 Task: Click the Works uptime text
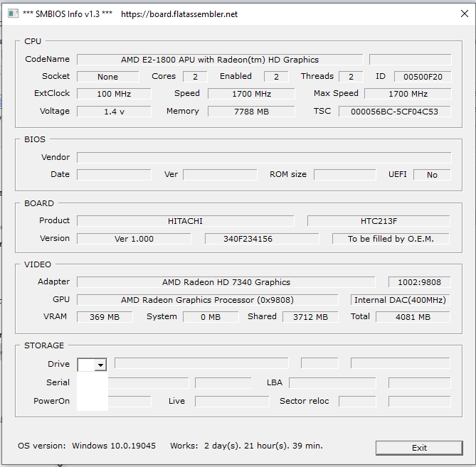click(x=246, y=446)
